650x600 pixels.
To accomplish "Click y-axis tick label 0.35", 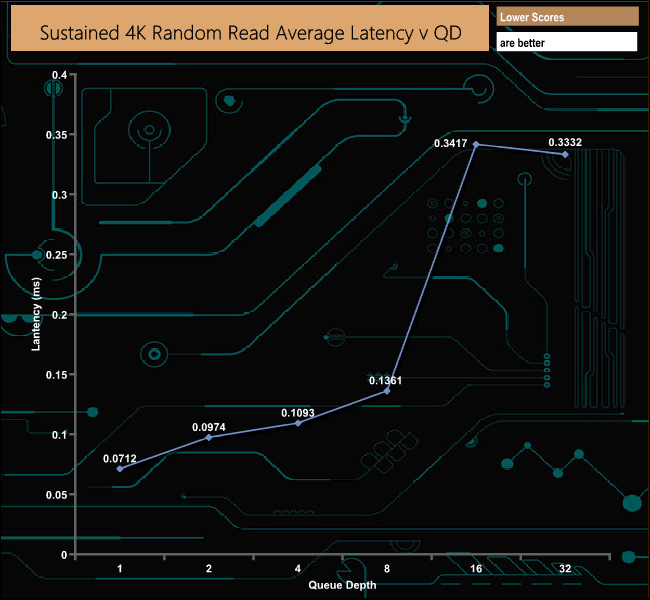I will click(56, 135).
